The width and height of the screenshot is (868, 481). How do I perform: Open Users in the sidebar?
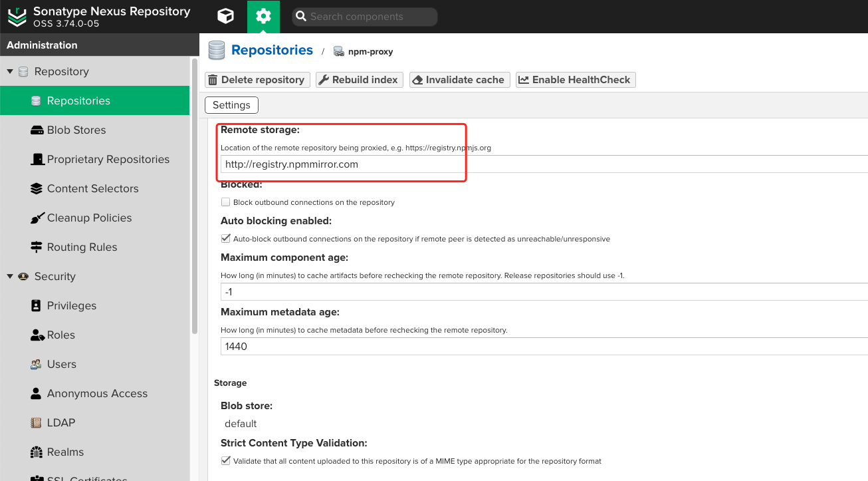(94, 365)
